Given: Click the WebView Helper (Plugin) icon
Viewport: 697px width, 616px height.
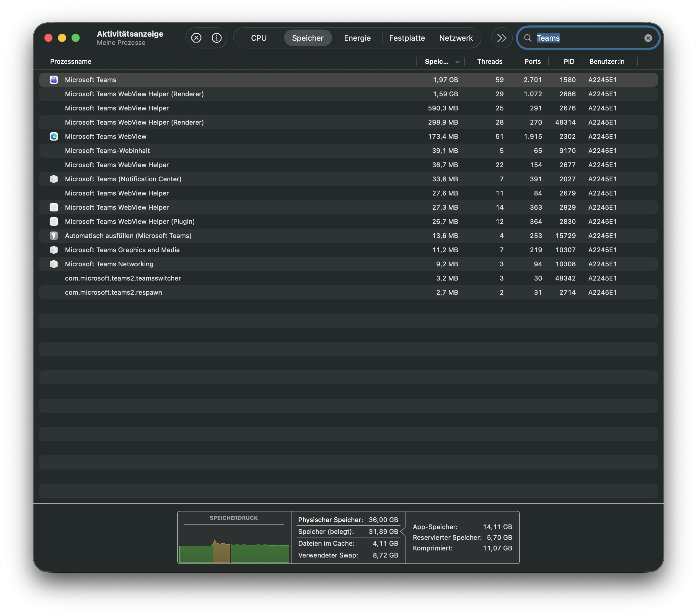Looking at the screenshot, I should 53,221.
